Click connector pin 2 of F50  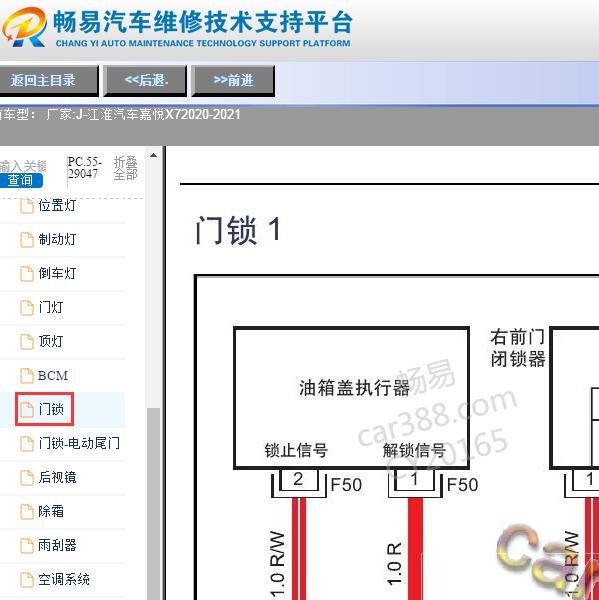point(298,479)
